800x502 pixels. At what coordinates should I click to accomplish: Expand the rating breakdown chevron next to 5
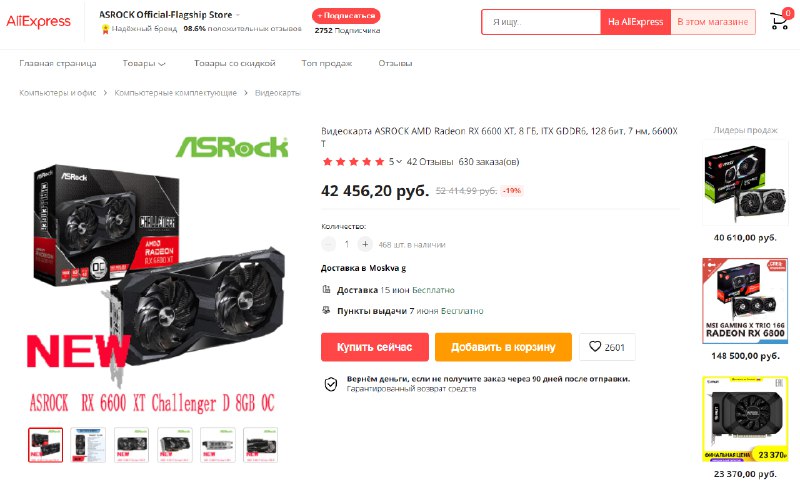[399, 162]
